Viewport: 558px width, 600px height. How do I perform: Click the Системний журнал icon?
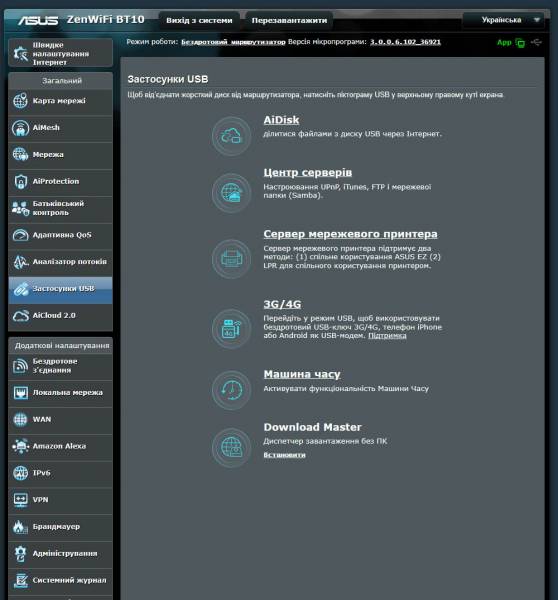[20, 580]
